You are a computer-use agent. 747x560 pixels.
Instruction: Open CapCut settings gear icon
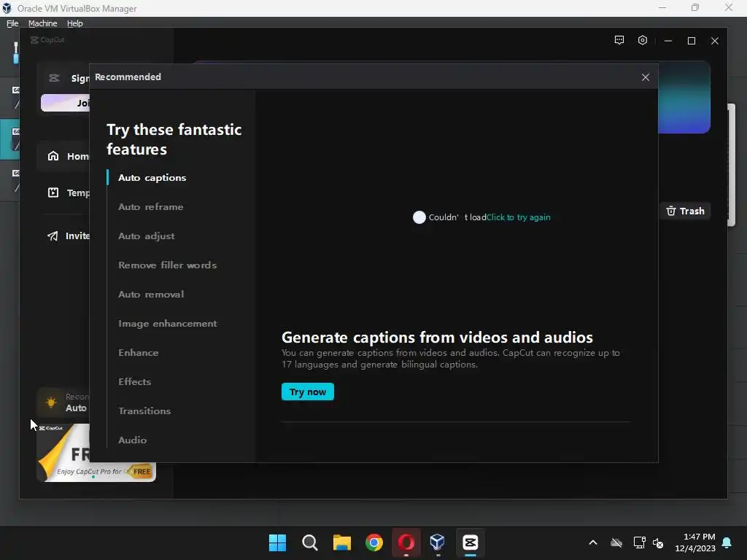pyautogui.click(x=642, y=41)
